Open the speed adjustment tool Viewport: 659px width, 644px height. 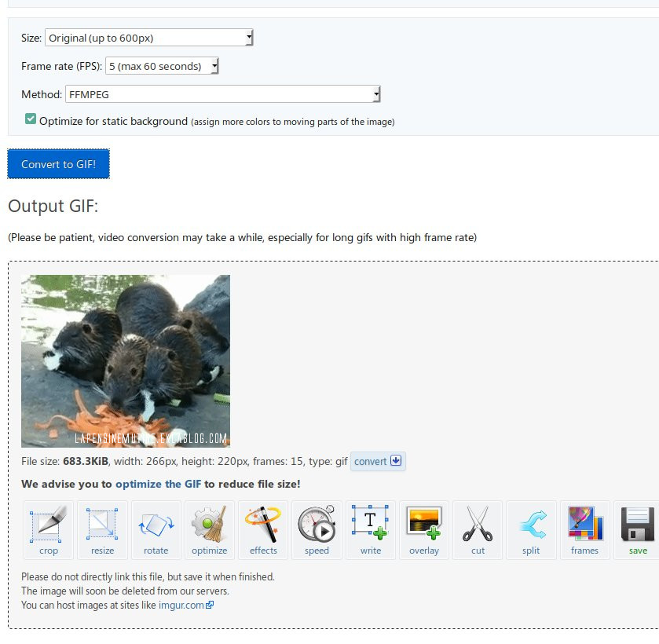click(317, 529)
